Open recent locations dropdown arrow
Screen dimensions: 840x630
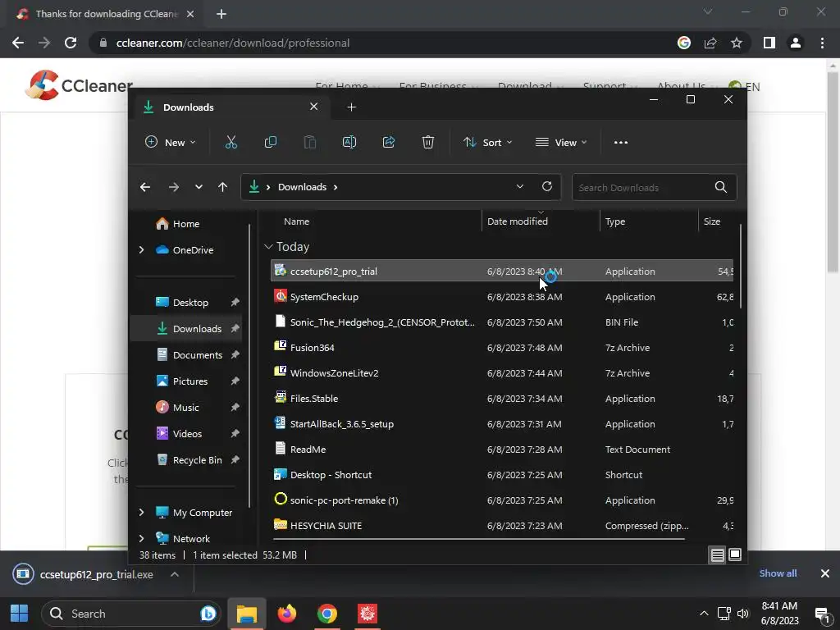coord(199,187)
